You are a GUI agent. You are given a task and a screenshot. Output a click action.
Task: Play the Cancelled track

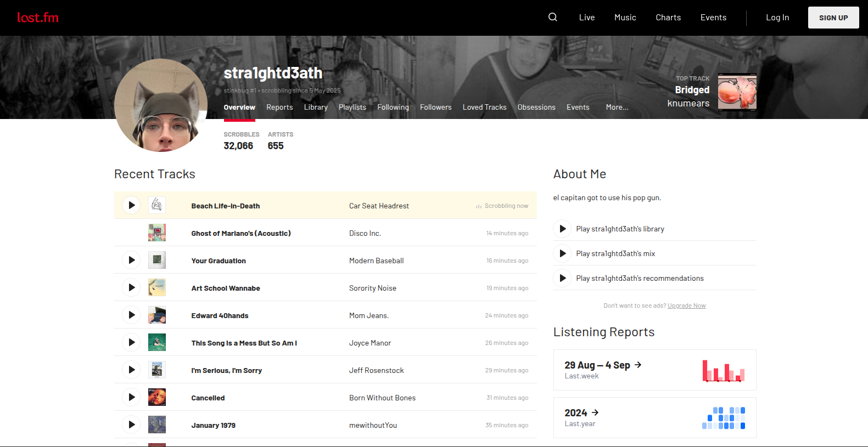(131, 397)
